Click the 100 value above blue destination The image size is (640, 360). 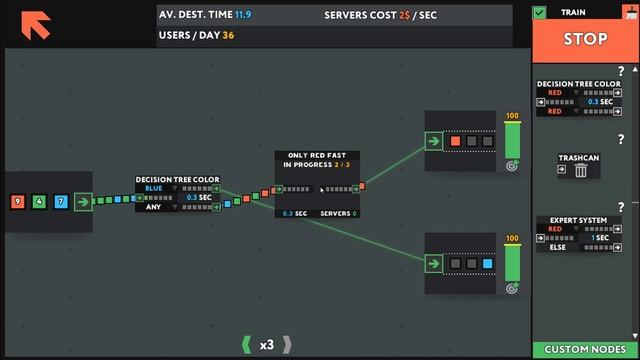512,238
